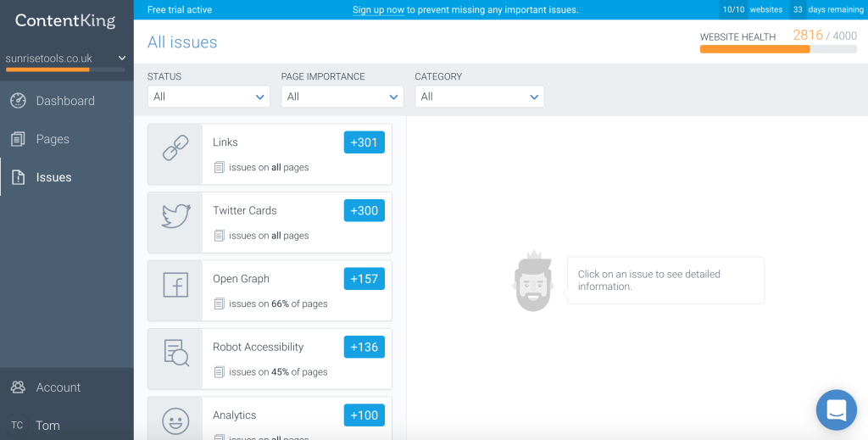Click the Analytics smiley face icon
The width and height of the screenshot is (868, 440).
pos(175,421)
